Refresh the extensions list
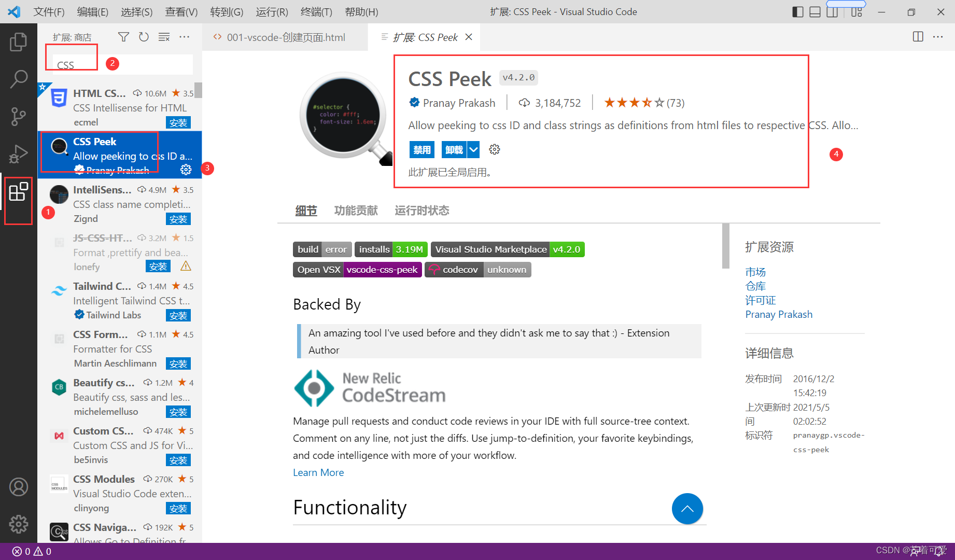The height and width of the screenshot is (560, 955). [x=144, y=37]
